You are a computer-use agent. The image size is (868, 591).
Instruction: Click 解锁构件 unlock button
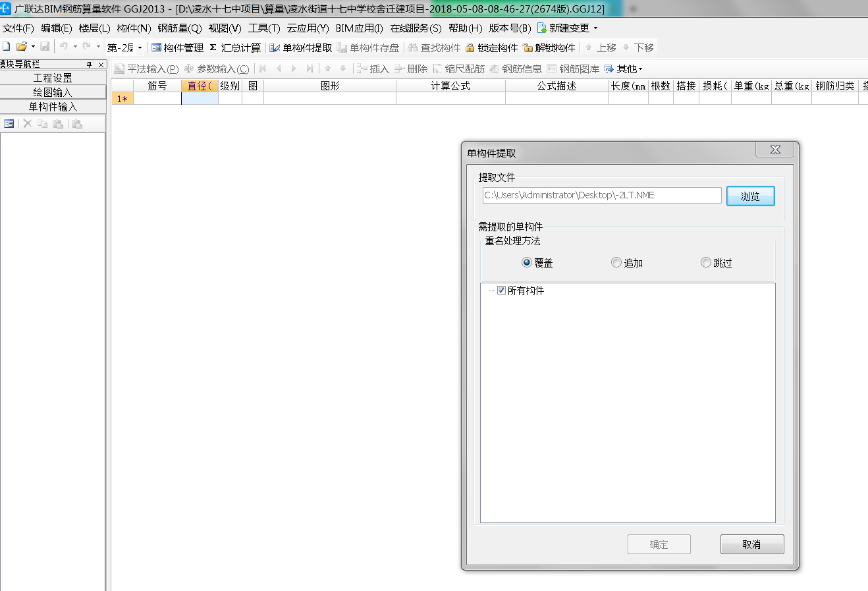[x=549, y=47]
